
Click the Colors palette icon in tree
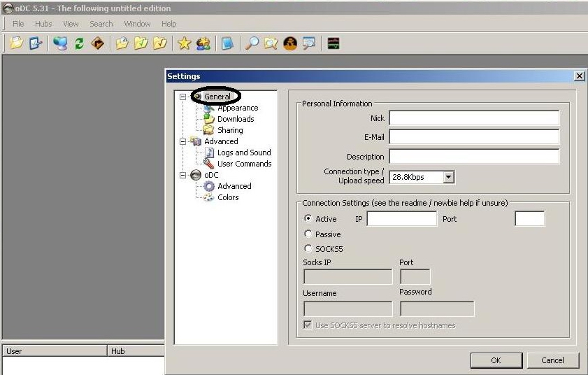(x=208, y=197)
